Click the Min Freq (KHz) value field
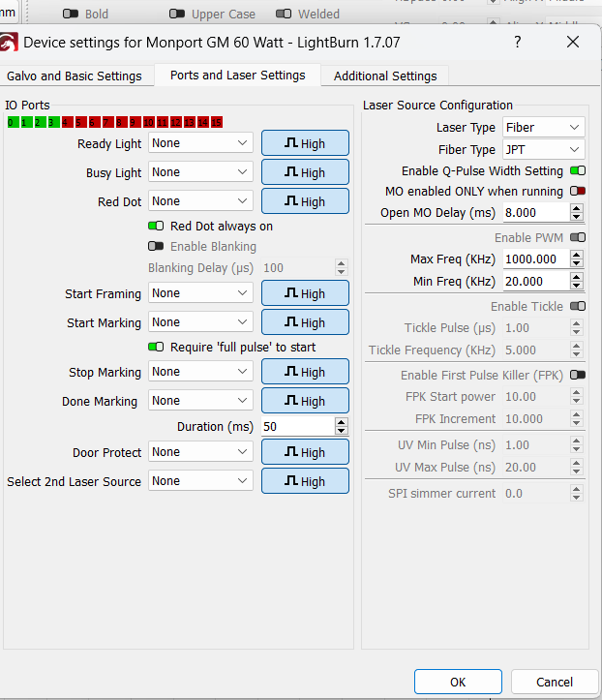The height and width of the screenshot is (700, 602). [536, 281]
